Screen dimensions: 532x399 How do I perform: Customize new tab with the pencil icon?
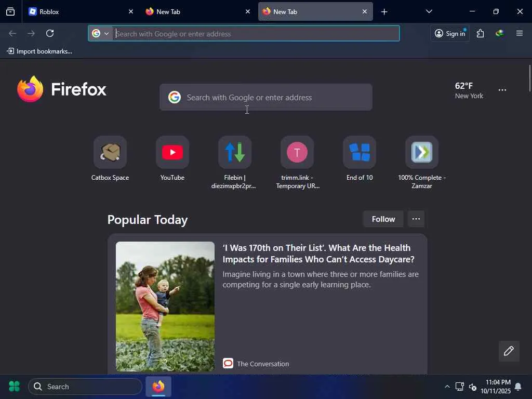(x=509, y=351)
